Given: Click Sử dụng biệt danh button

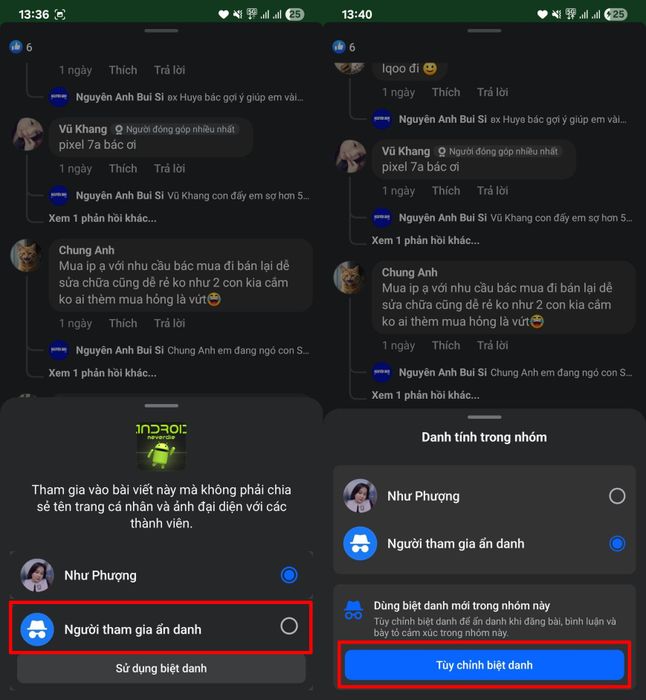Looking at the screenshot, I should tap(161, 668).
